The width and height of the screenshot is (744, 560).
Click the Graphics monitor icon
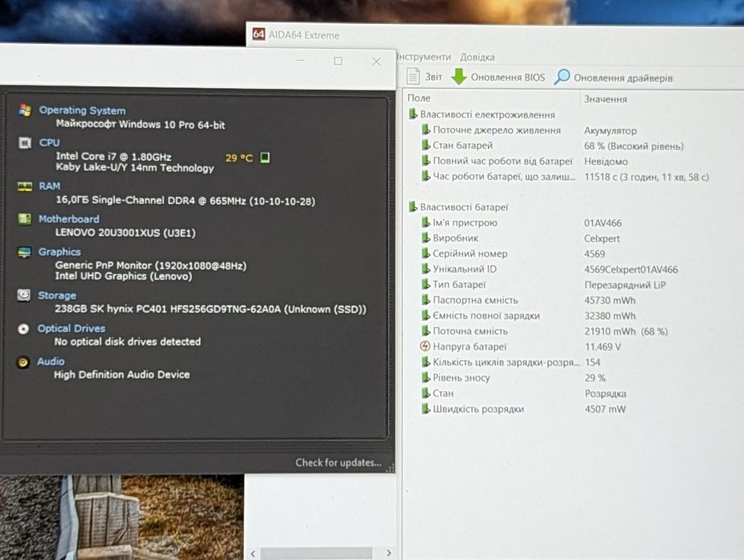(x=24, y=252)
